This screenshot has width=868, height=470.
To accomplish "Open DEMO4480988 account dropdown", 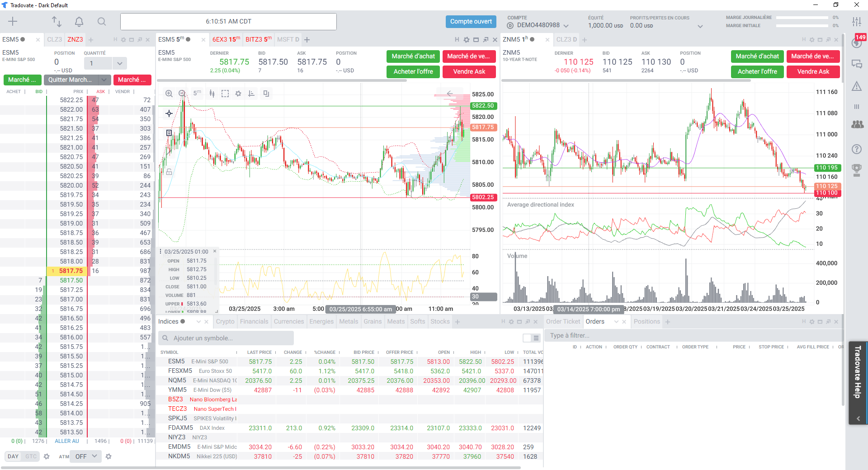I will click(x=566, y=26).
